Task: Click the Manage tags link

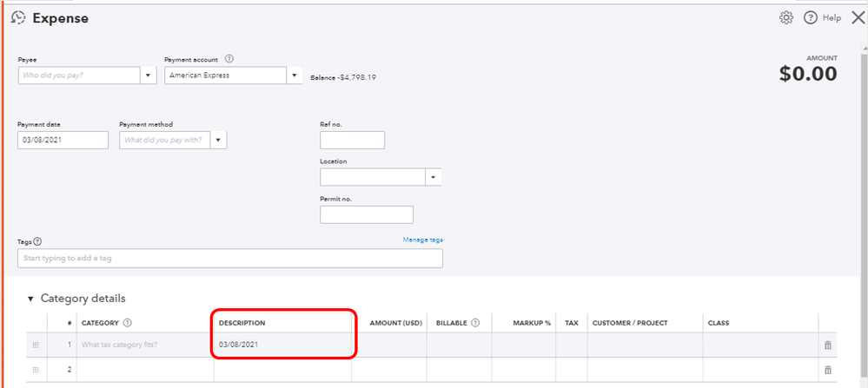Action: click(422, 240)
